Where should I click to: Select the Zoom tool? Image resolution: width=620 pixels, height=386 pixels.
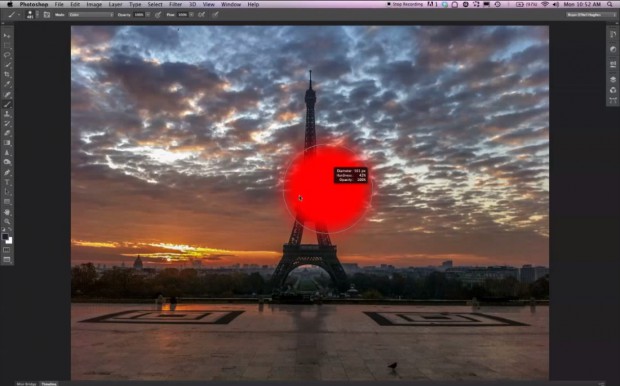(7, 221)
